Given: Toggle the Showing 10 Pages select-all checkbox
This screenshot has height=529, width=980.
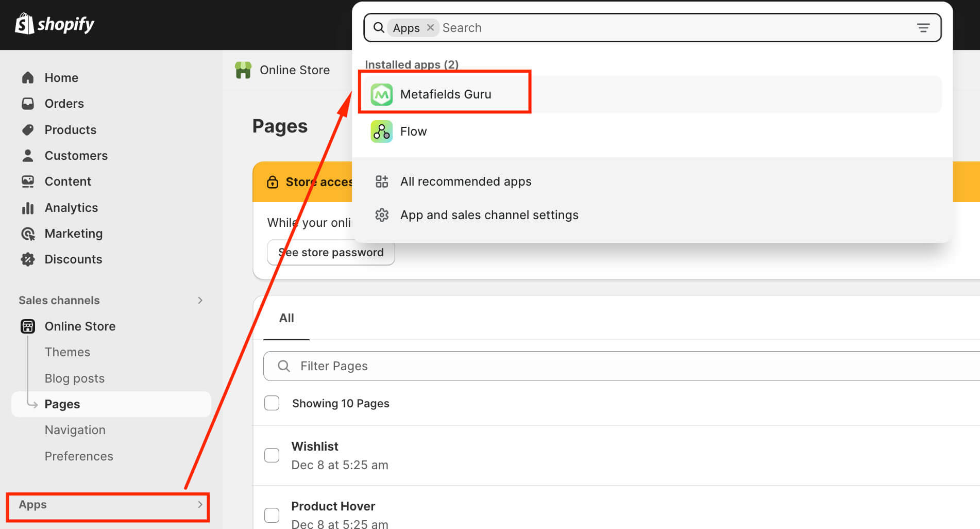Looking at the screenshot, I should 272,403.
